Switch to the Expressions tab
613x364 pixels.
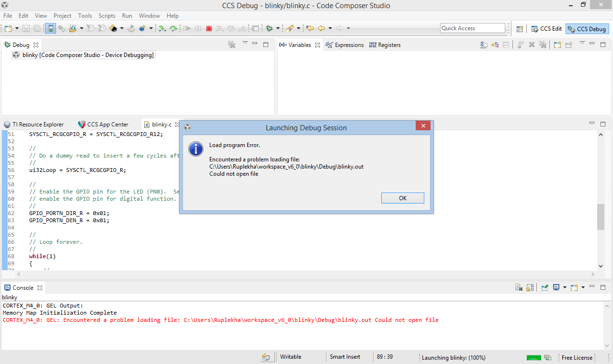(345, 45)
